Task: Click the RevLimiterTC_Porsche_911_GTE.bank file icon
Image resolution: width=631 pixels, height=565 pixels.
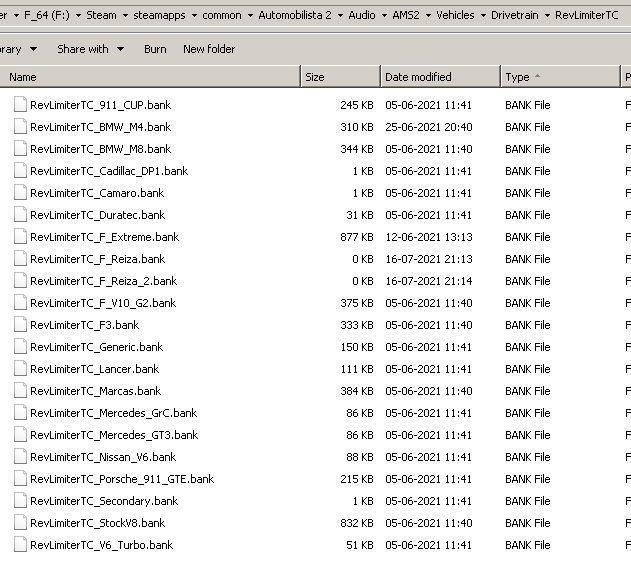Action: click(20, 479)
